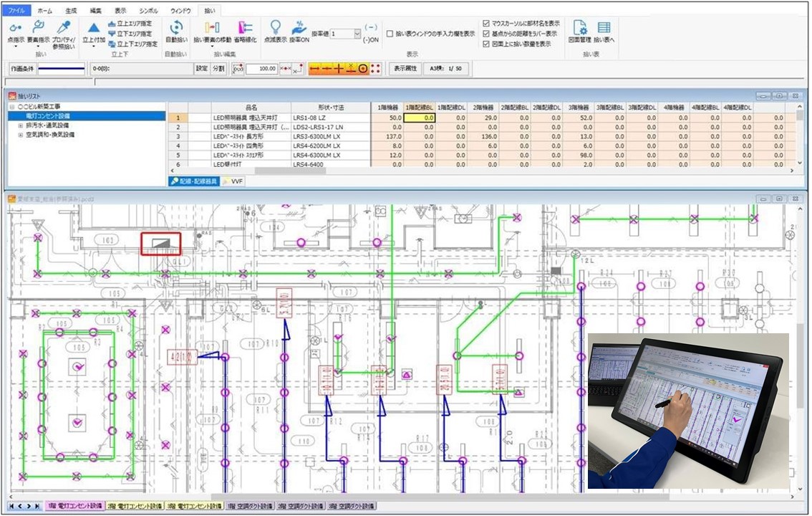
Task: Click the 点指示 pick tool icon
Action: click(16, 27)
